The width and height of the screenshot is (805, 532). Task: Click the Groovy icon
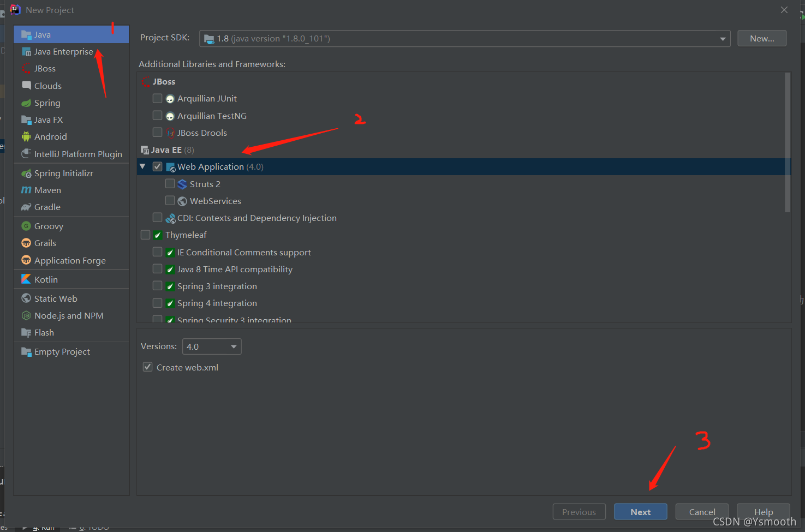point(26,226)
